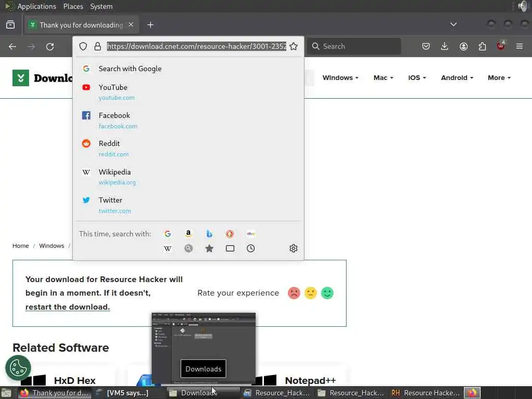Choose the YouTube suggestion
532x399 pixels.
pos(188,92)
